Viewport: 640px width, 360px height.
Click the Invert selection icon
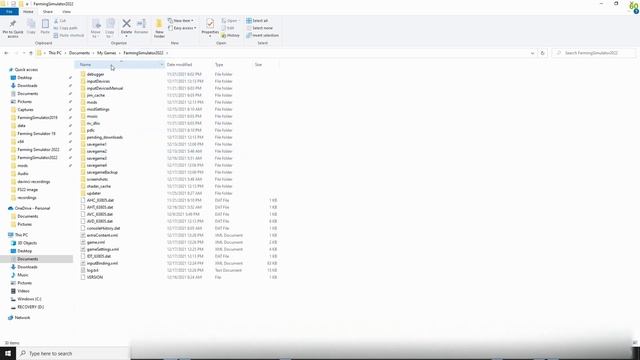249,36
